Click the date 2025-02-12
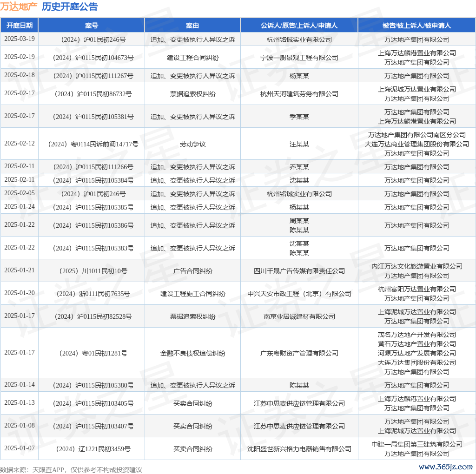This screenshot has height=474, width=476. coord(20,143)
